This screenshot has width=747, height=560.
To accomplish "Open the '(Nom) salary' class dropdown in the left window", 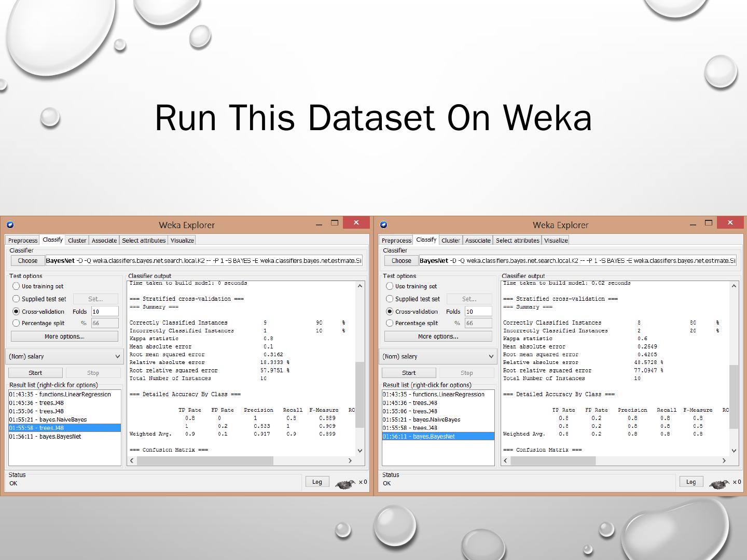I will click(x=64, y=357).
